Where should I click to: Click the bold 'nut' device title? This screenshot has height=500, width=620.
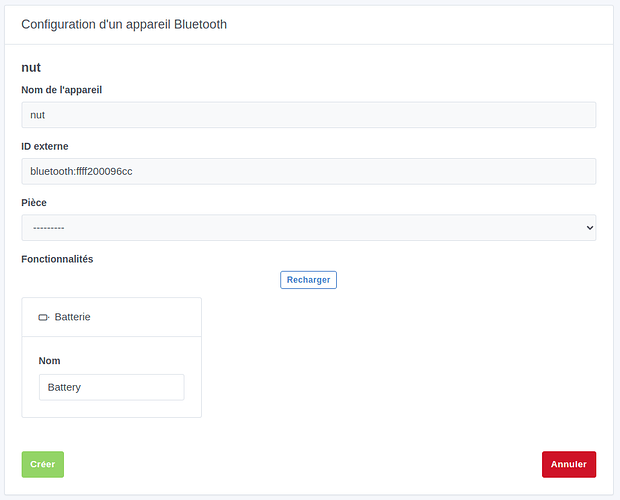31,68
